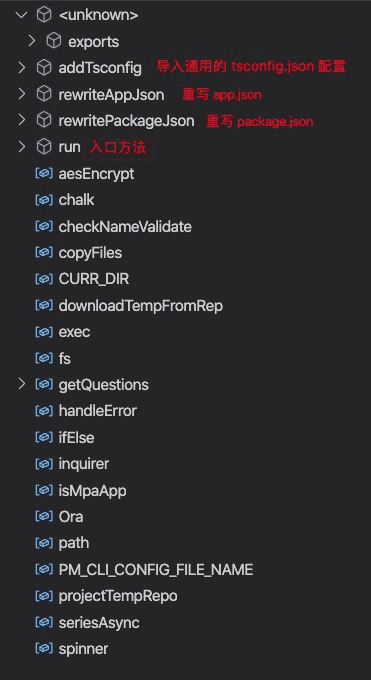The width and height of the screenshot is (371, 680).
Task: Select PM_CLI_CONFIG_FILE_NAME in the outline
Action: 156,569
